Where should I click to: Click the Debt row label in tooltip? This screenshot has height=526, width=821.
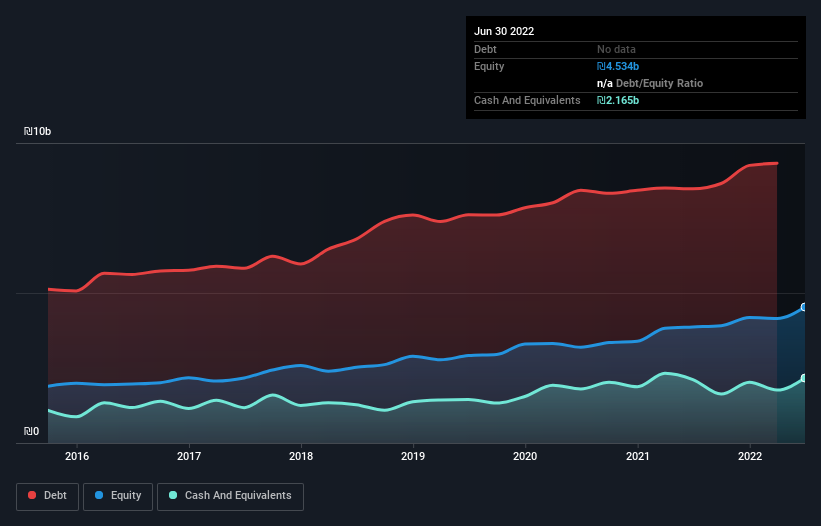click(485, 49)
